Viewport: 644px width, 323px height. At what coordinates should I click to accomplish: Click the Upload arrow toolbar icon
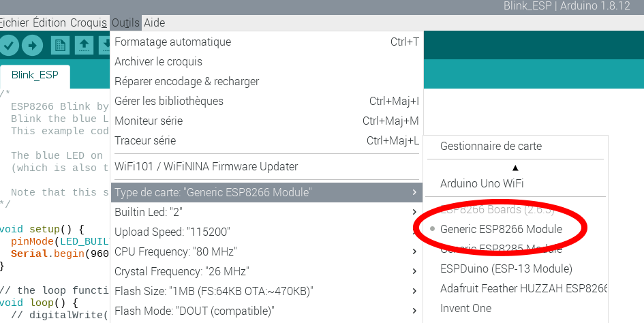pyautogui.click(x=33, y=45)
